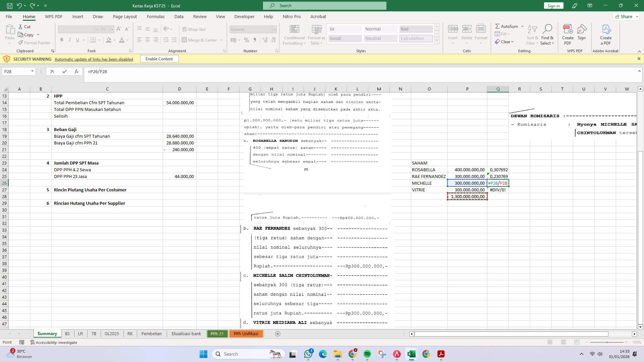Select the Format Painter icon
Image resolution: width=644 pixels, height=362 pixels.
(34, 43)
